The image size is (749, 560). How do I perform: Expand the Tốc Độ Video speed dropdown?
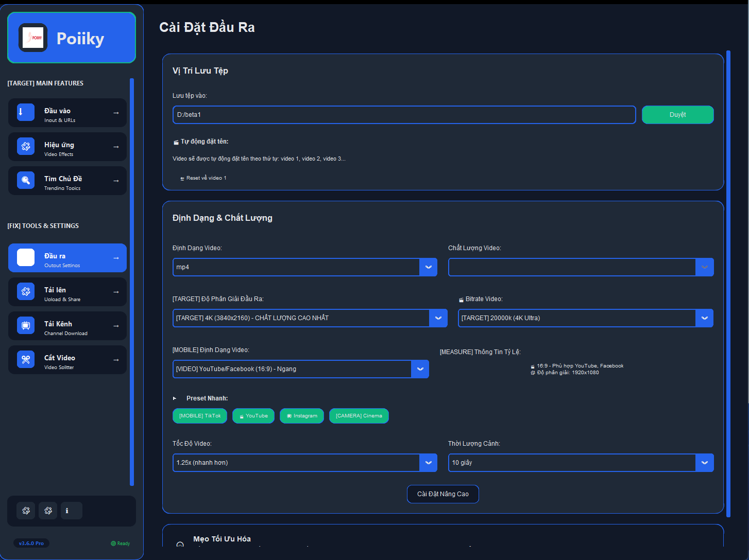[x=304, y=463]
